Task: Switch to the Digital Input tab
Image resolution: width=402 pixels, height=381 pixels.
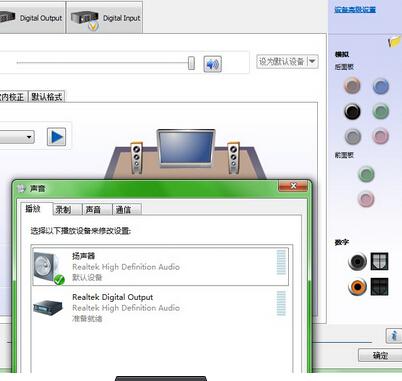Action: (105, 17)
